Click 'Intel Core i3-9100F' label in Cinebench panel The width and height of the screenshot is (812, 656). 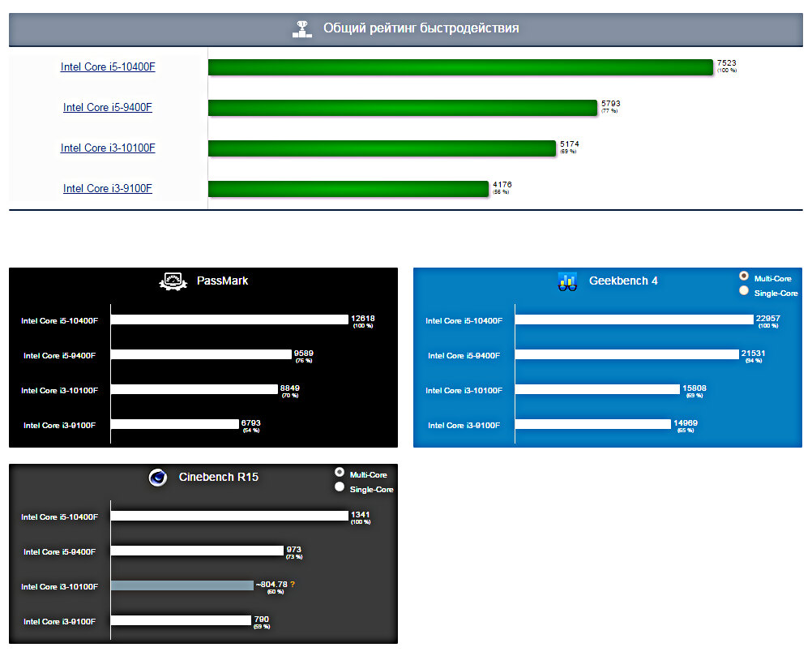point(59,621)
